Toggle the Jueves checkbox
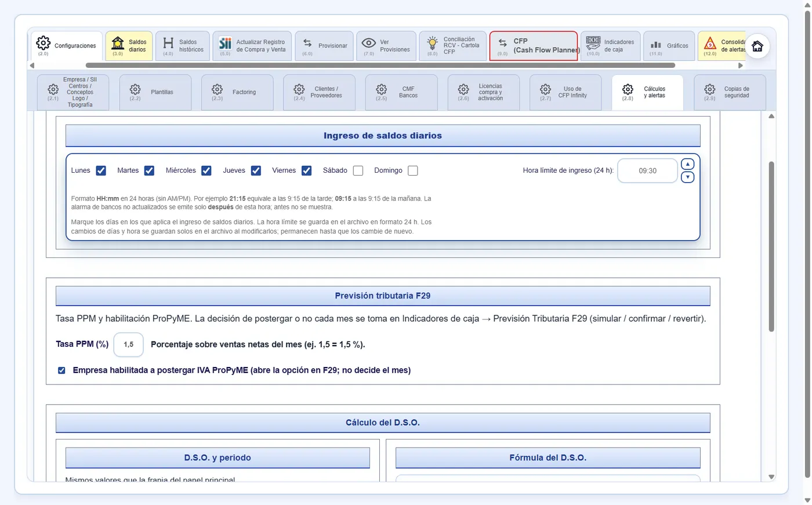Viewport: 812px width, 505px height. (x=256, y=170)
